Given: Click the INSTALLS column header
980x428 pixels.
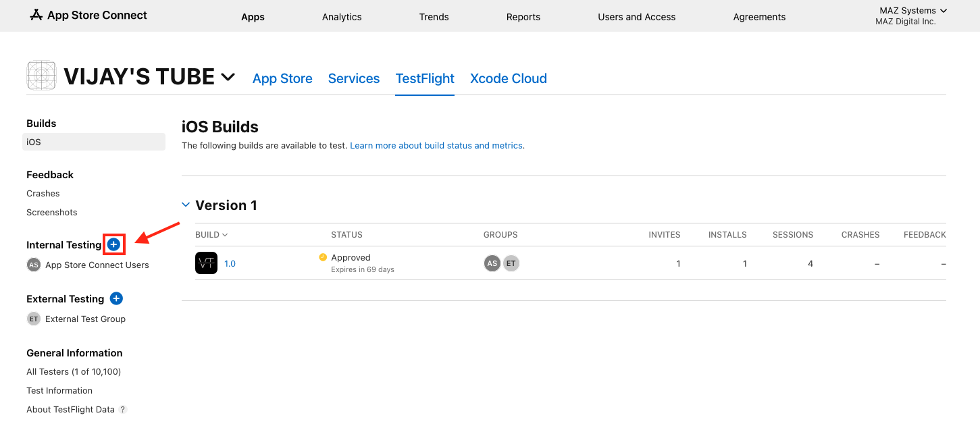Looking at the screenshot, I should (x=727, y=234).
